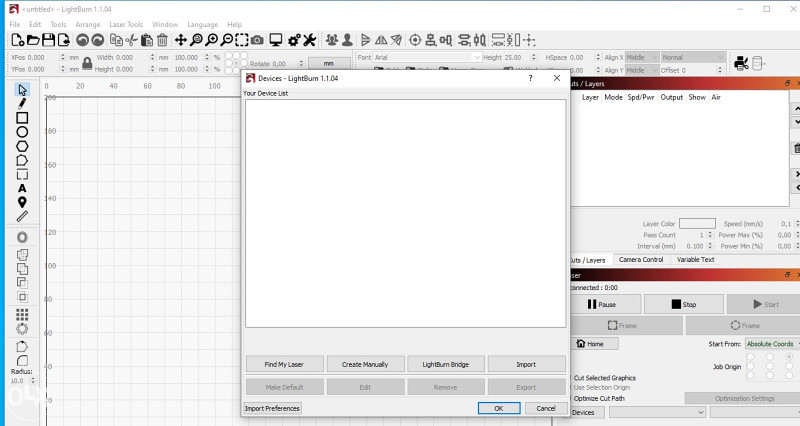Image resolution: width=800 pixels, height=426 pixels.
Task: Click the camera capture icon
Action: coord(257,40)
